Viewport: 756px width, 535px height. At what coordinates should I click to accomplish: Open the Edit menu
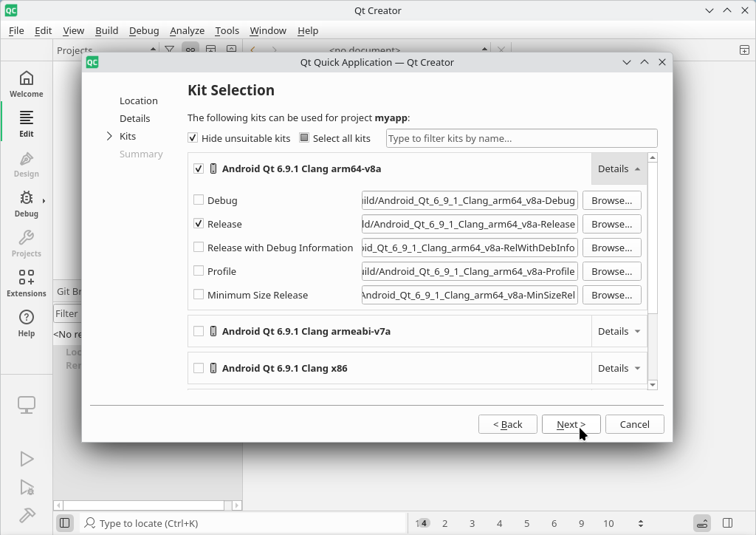coord(44,30)
